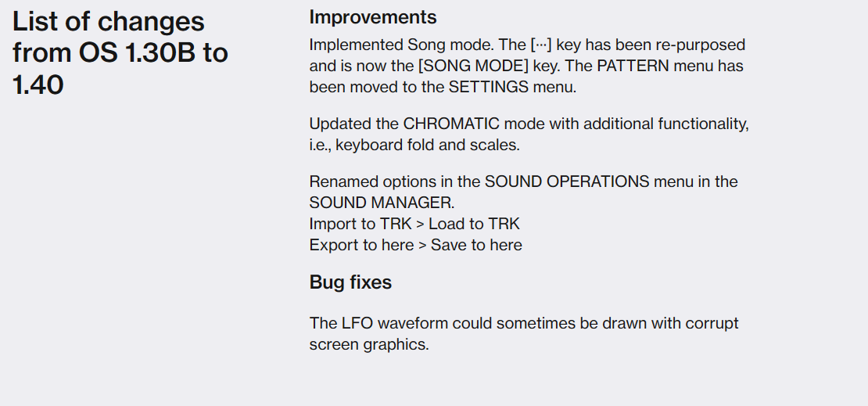The width and height of the screenshot is (868, 406).
Task: Click the word CHROMATIC
Action: (450, 124)
